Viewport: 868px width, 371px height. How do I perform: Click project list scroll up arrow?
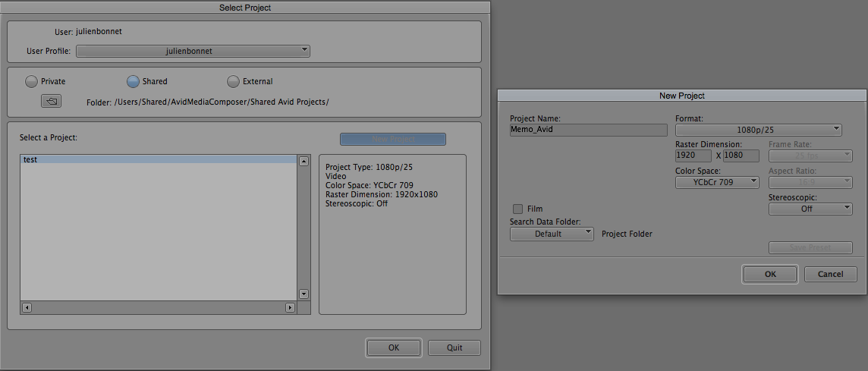pyautogui.click(x=303, y=161)
